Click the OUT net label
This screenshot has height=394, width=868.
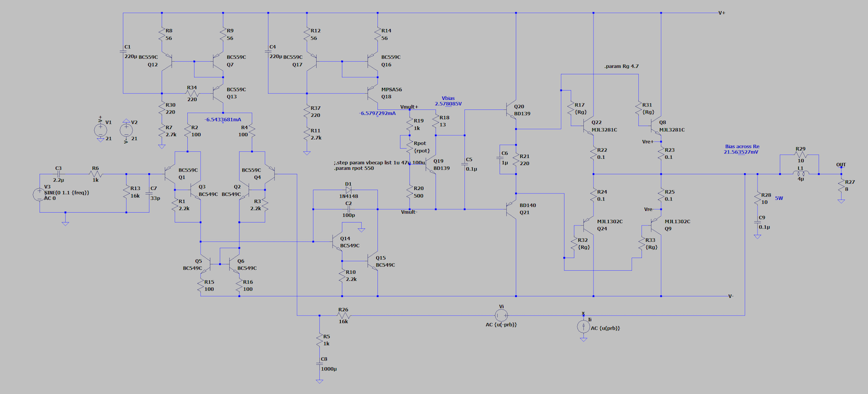tap(841, 165)
